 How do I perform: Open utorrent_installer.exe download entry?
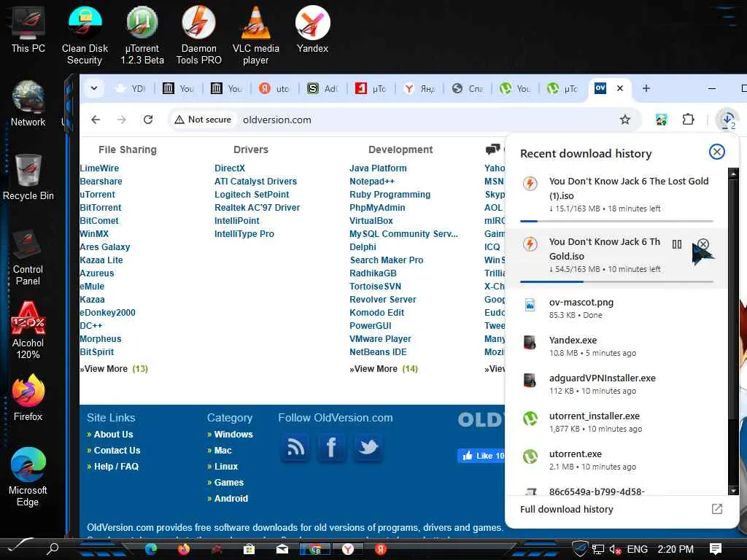(616, 422)
